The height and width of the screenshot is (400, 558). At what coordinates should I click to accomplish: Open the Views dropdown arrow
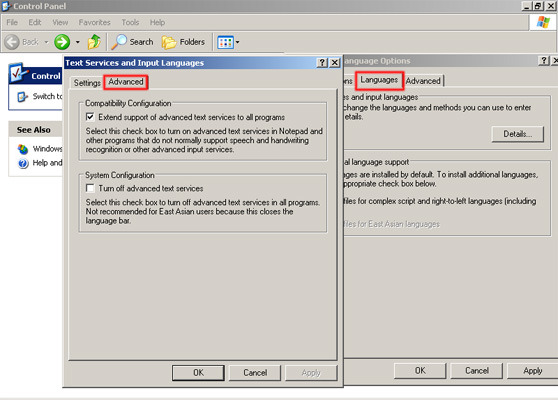coord(237,42)
